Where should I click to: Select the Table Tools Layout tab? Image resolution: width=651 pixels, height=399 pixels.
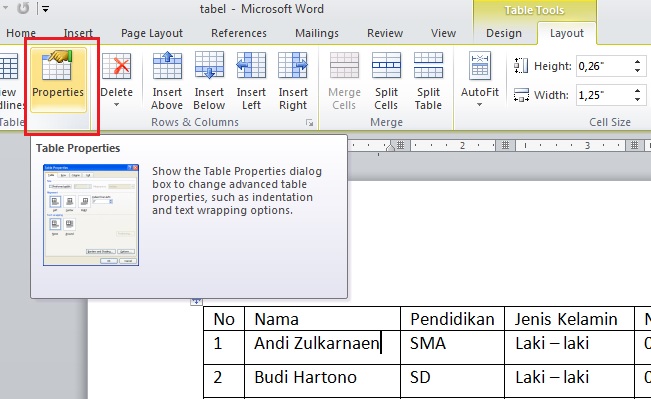tap(567, 33)
